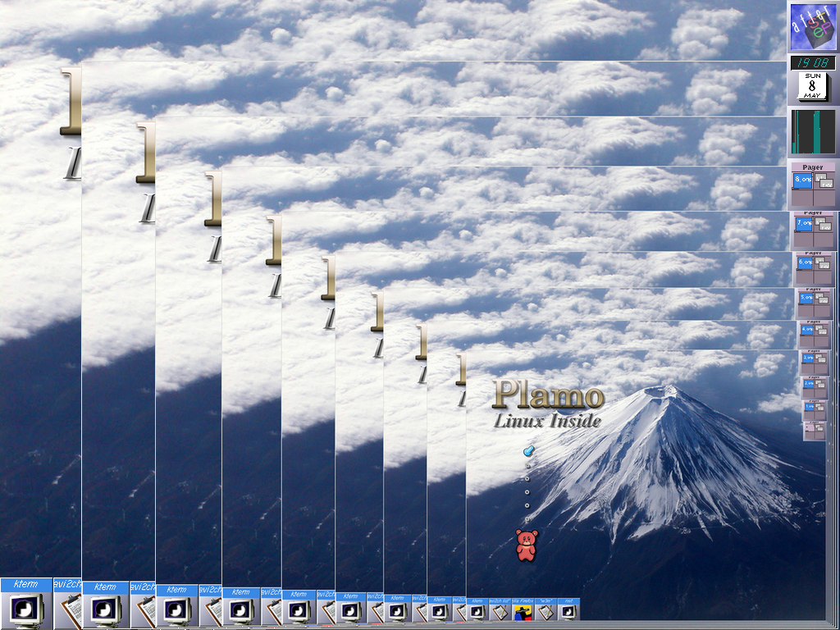Open the last terminal icon right of "w3m"

[x=568, y=609]
